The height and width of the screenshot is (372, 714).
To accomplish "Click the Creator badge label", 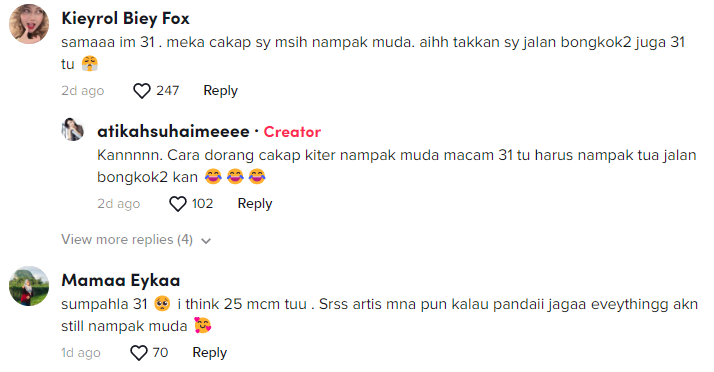I will (292, 132).
